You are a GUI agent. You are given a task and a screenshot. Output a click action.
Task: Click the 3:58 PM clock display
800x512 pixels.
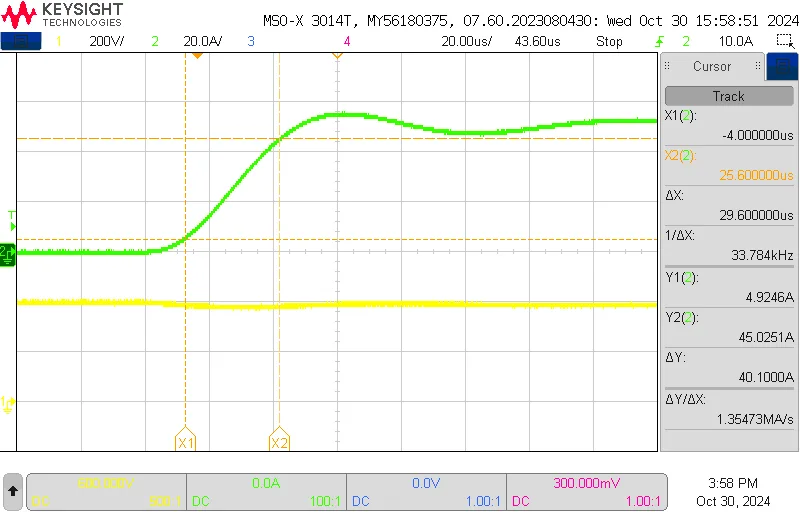click(x=733, y=483)
